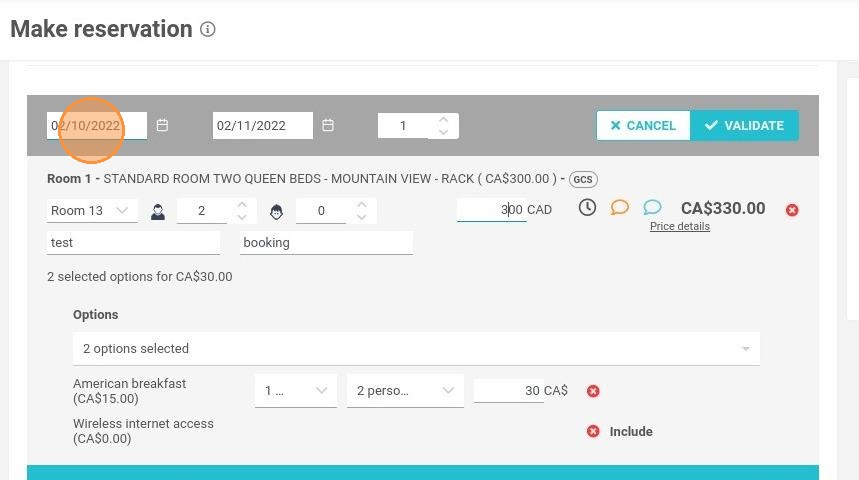The image size is (859, 480).
Task: Click the VALIDATE button
Action: [745, 125]
